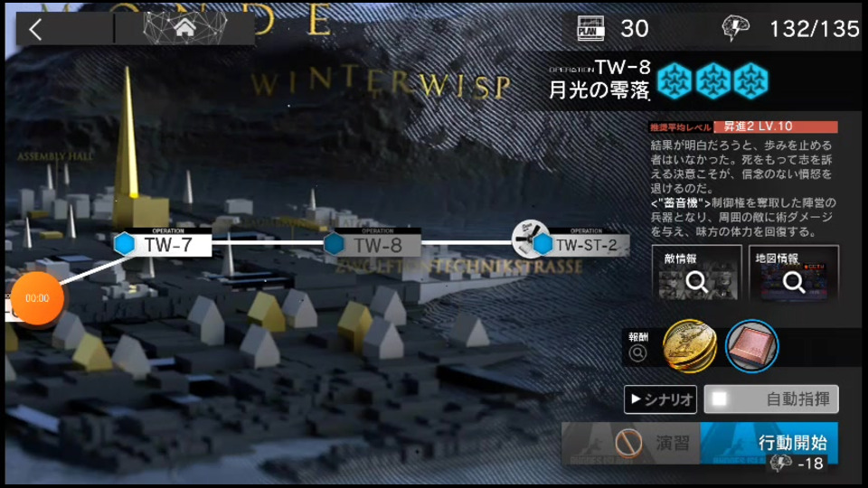
Task: Play the scenario (シナリオ)
Action: point(660,399)
